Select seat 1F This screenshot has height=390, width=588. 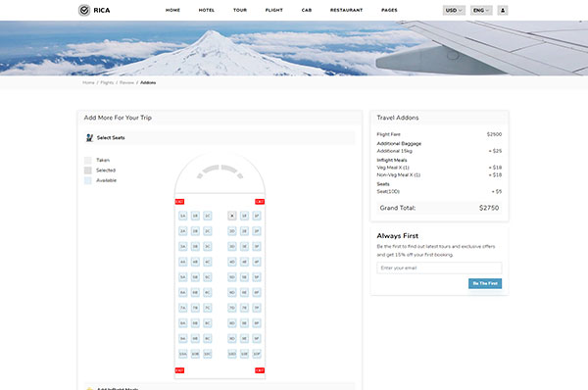pyautogui.click(x=257, y=216)
